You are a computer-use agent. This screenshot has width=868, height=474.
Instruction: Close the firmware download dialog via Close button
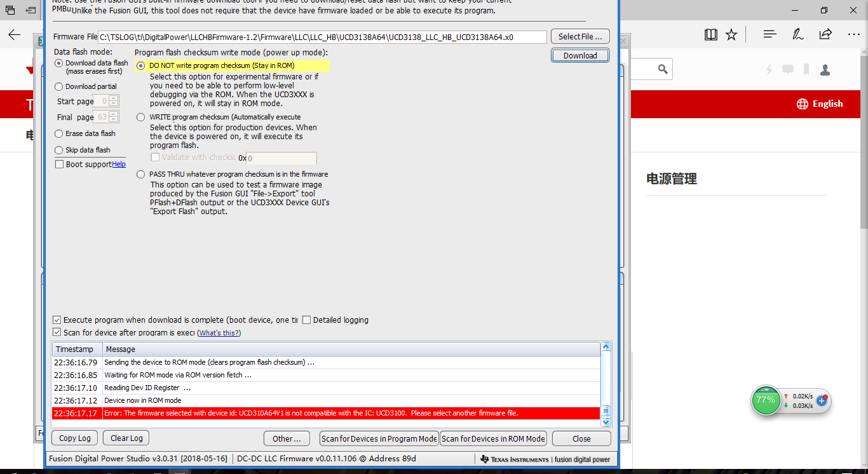pos(581,438)
